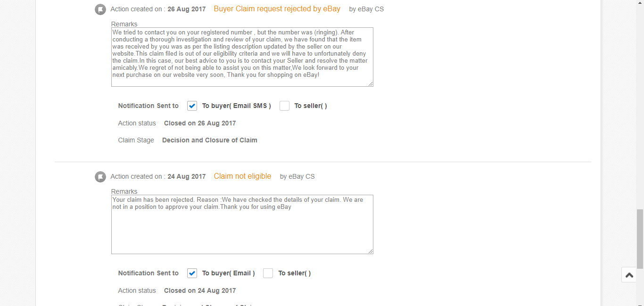Click the scroll-to-top arrow button
The image size is (644, 306).
click(x=629, y=275)
